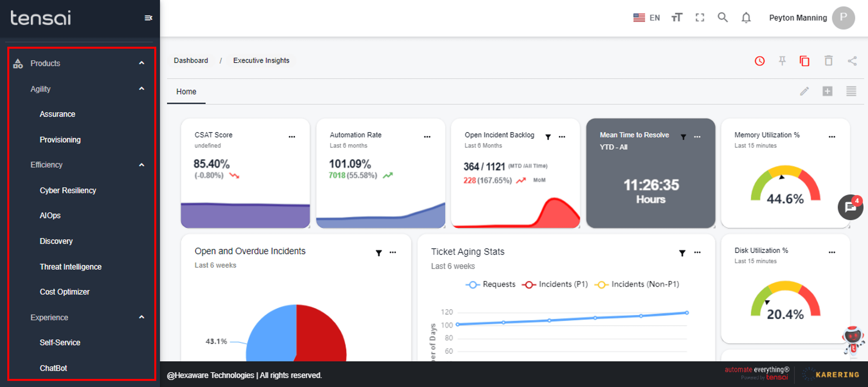Toggle Incidents (P1) series in legend
This screenshot has width=868, height=387.
point(555,284)
